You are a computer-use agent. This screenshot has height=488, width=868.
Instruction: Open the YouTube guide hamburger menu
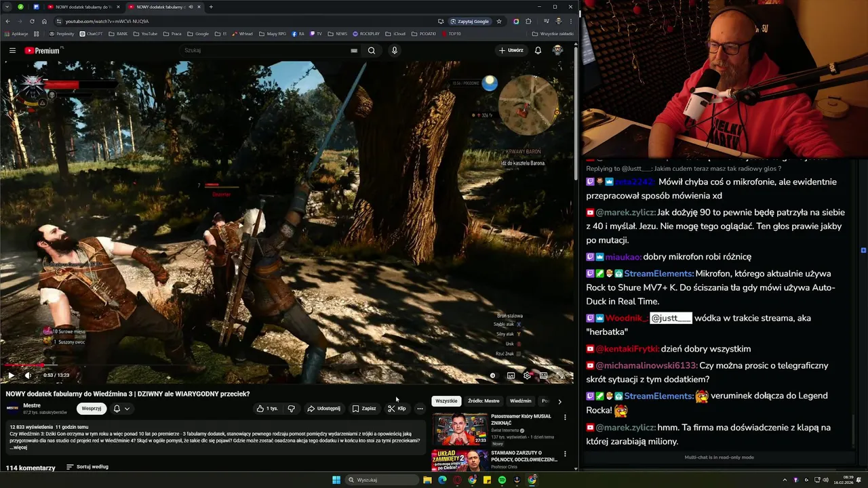click(12, 50)
